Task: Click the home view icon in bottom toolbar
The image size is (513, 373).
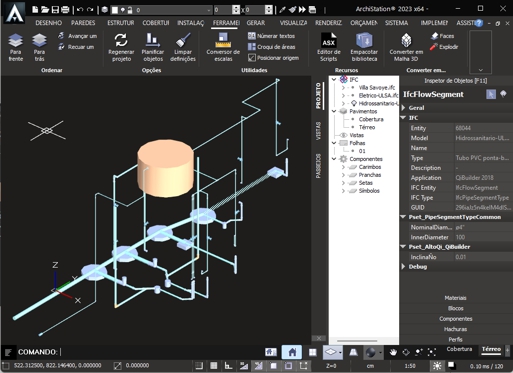Action: coord(292,352)
